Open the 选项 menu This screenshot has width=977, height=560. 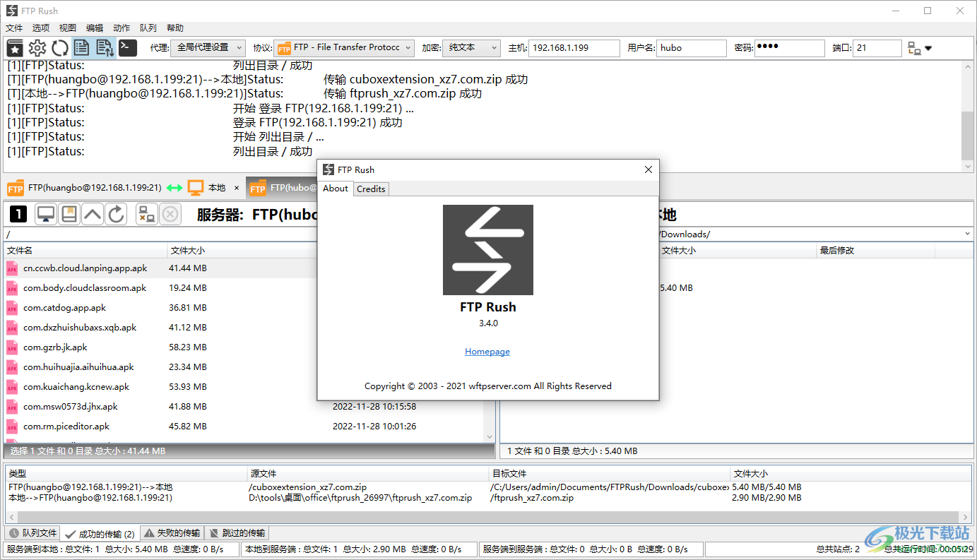click(x=41, y=28)
